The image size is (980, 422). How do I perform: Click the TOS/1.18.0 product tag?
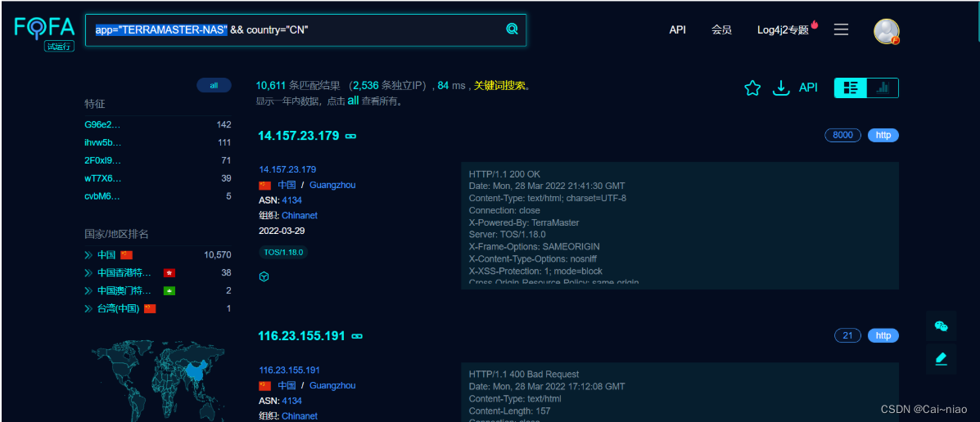pos(283,252)
